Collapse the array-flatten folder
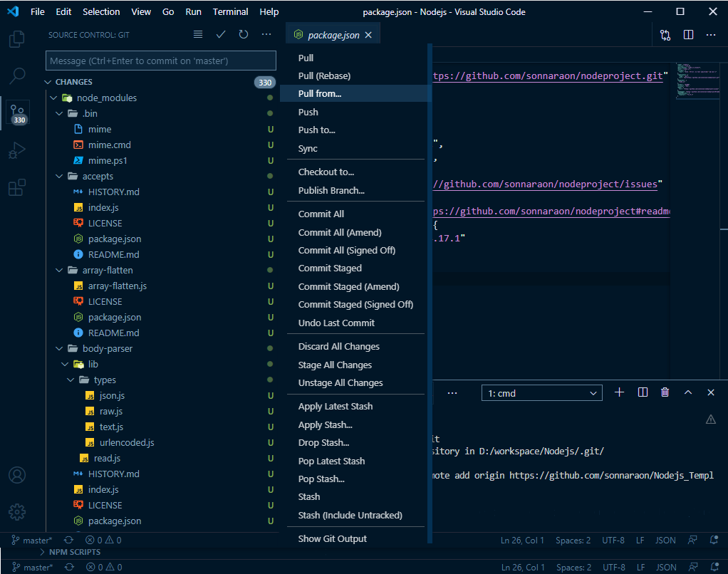The image size is (728, 574). click(x=59, y=270)
